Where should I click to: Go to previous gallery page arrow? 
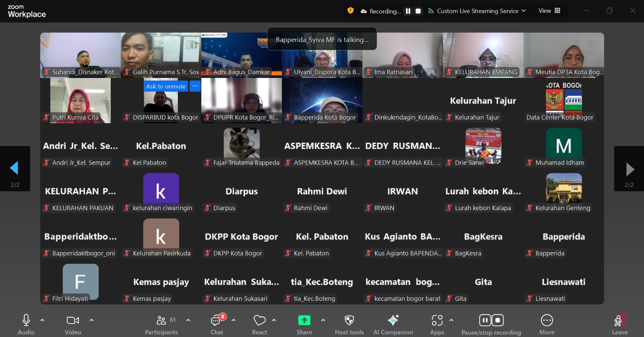pyautogui.click(x=14, y=168)
